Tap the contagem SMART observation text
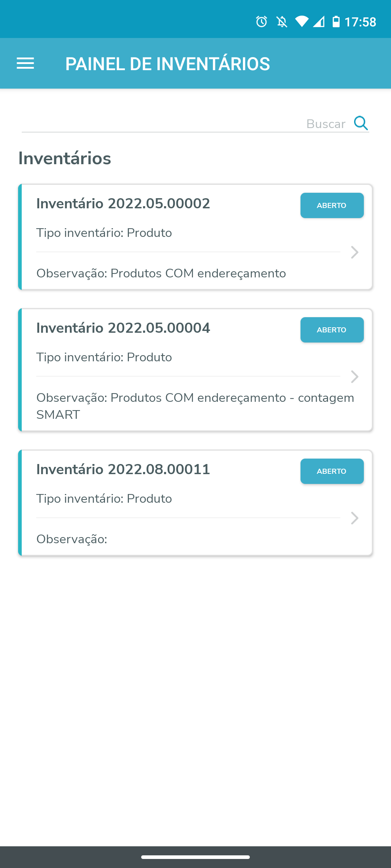391x868 pixels. 195,406
